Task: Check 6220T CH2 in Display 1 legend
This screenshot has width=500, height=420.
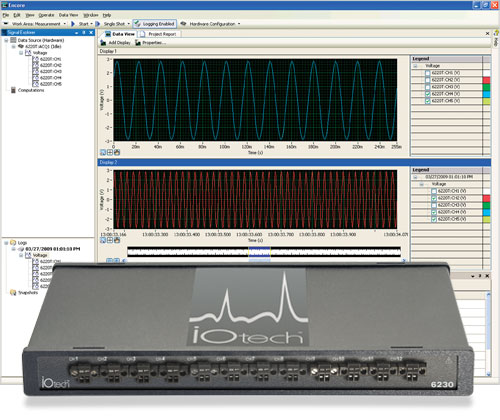Action: [x=428, y=80]
